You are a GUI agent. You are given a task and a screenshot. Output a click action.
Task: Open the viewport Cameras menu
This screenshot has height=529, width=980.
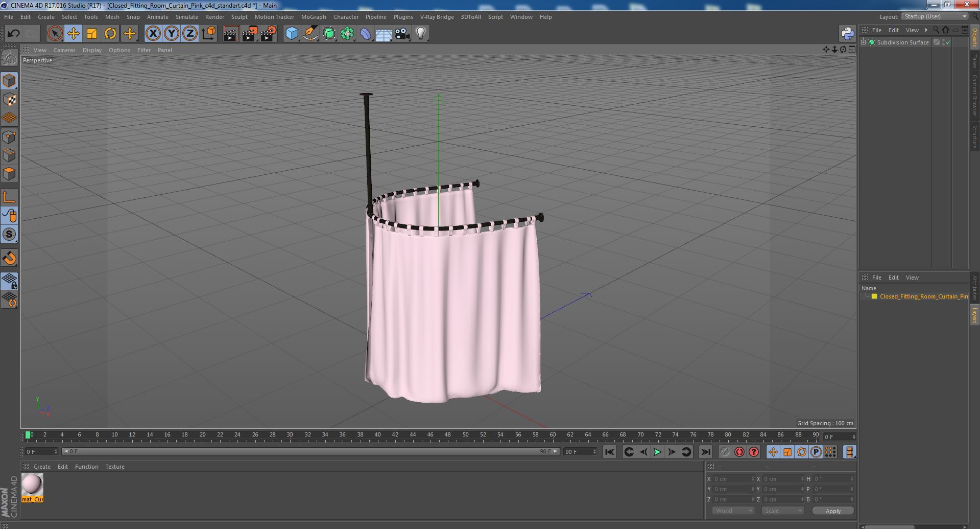click(x=64, y=50)
